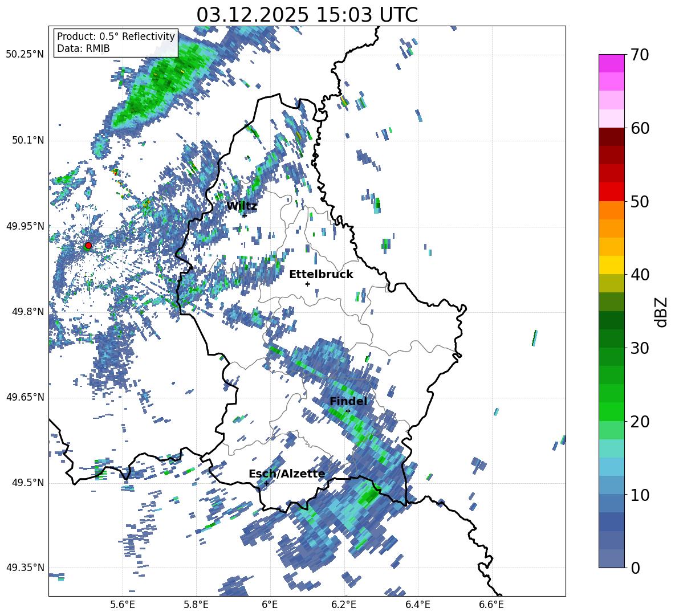Click the red radar site marker

coord(88,246)
